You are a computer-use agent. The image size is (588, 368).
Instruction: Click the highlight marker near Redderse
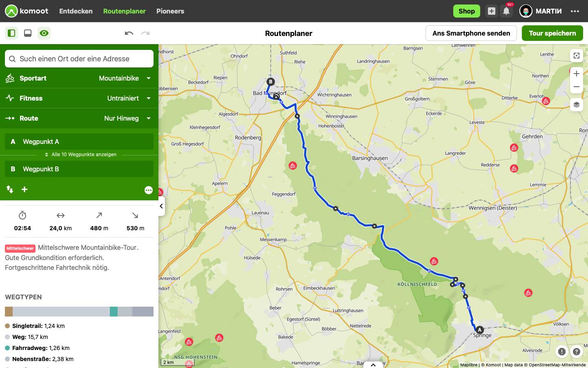pos(514,168)
